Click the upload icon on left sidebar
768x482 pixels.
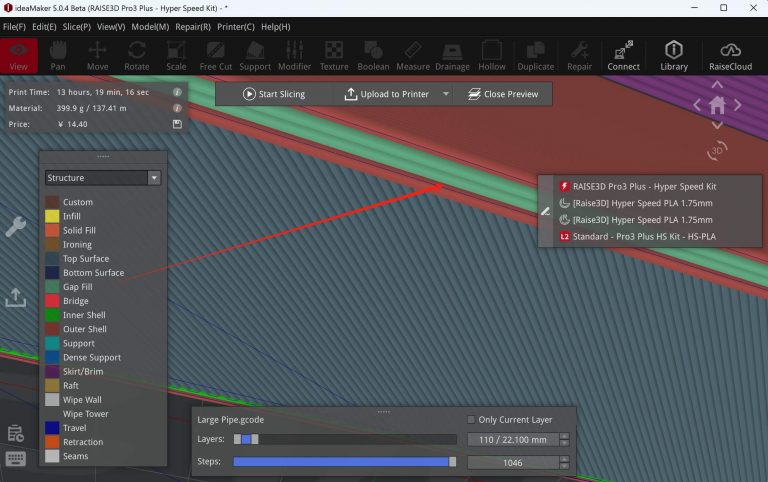coord(16,297)
